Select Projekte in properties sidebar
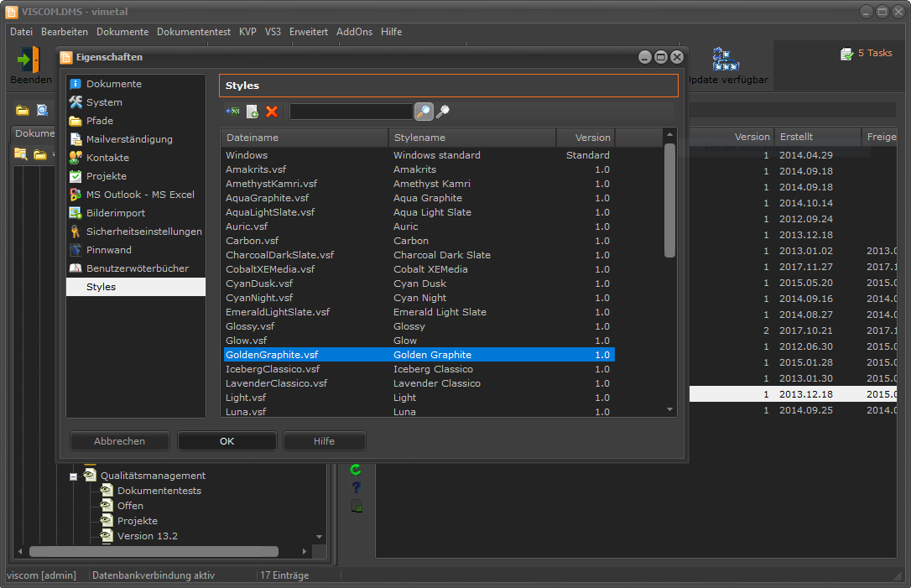 (x=136, y=176)
